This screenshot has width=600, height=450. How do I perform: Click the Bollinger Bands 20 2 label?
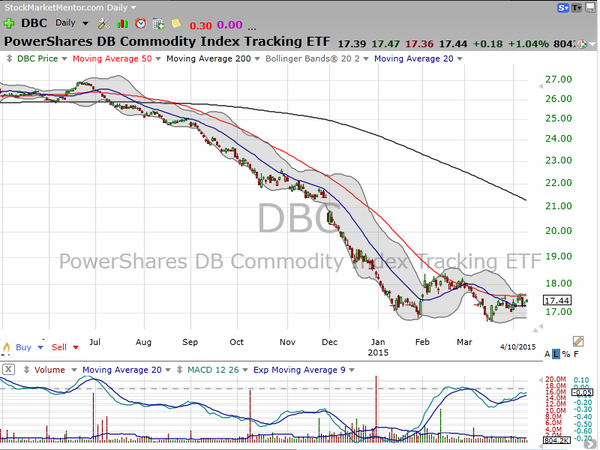tap(313, 59)
